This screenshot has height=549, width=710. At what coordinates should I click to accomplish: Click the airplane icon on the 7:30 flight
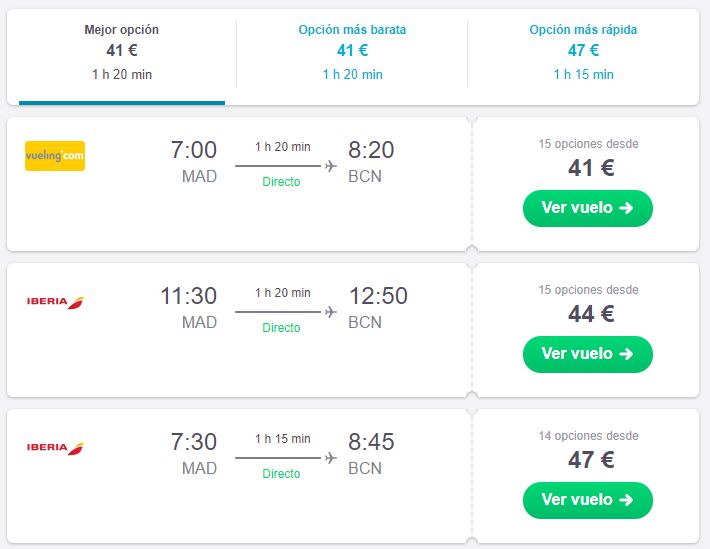coord(331,458)
